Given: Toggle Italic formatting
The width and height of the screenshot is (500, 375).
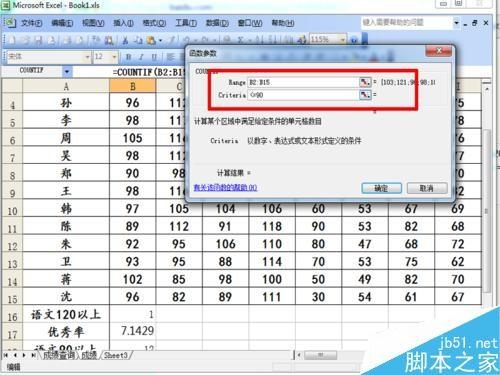Looking at the screenshot, I should tap(141, 57).
